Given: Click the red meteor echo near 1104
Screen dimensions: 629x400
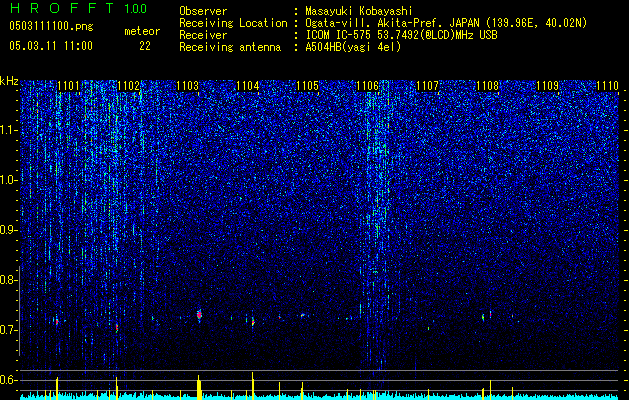Looking at the screenshot, I should (x=253, y=322).
